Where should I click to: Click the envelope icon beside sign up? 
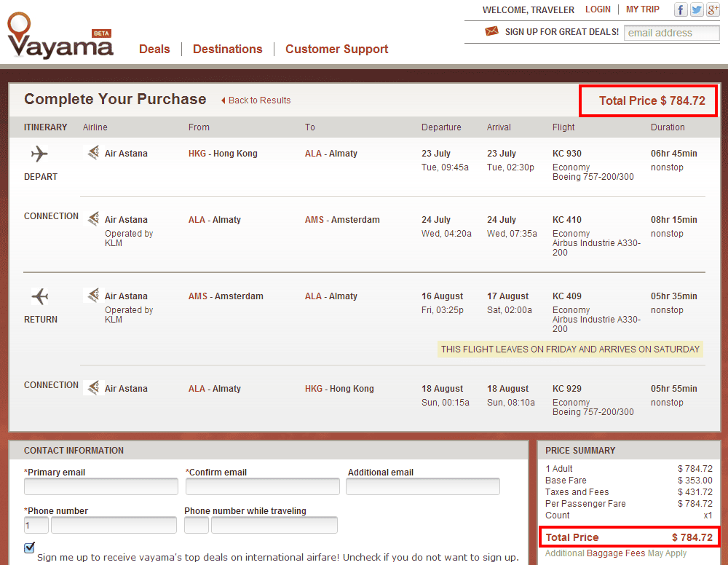point(491,31)
